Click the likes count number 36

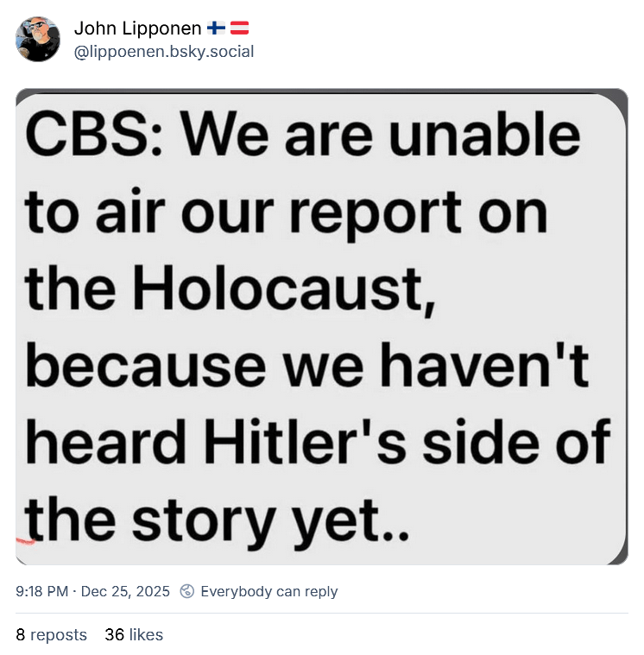114,635
